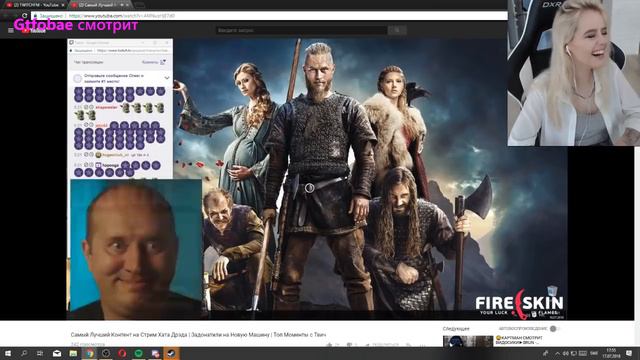Open the YouTube hamburger guide menu
This screenshot has width=640, height=360.
coord(11,30)
